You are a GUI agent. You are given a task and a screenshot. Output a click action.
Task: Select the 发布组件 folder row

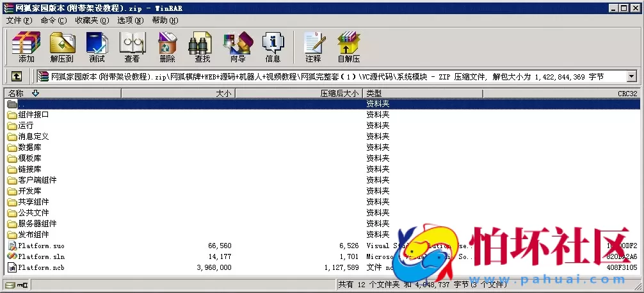322,235
